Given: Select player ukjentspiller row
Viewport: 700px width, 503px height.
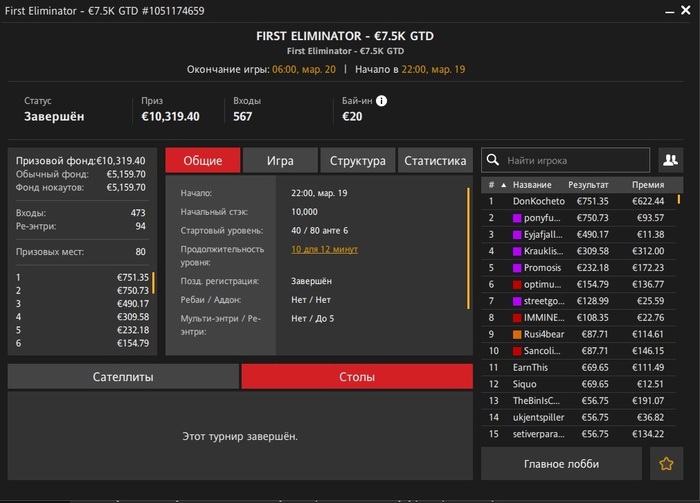Looking at the screenshot, I should pyautogui.click(x=579, y=417).
